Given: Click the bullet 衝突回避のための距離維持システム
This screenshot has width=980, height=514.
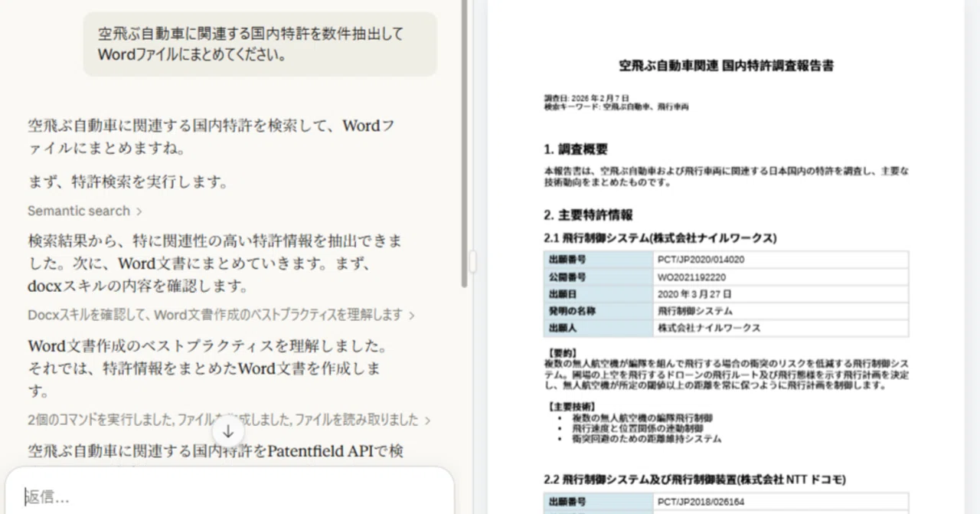Looking at the screenshot, I should 646,439.
